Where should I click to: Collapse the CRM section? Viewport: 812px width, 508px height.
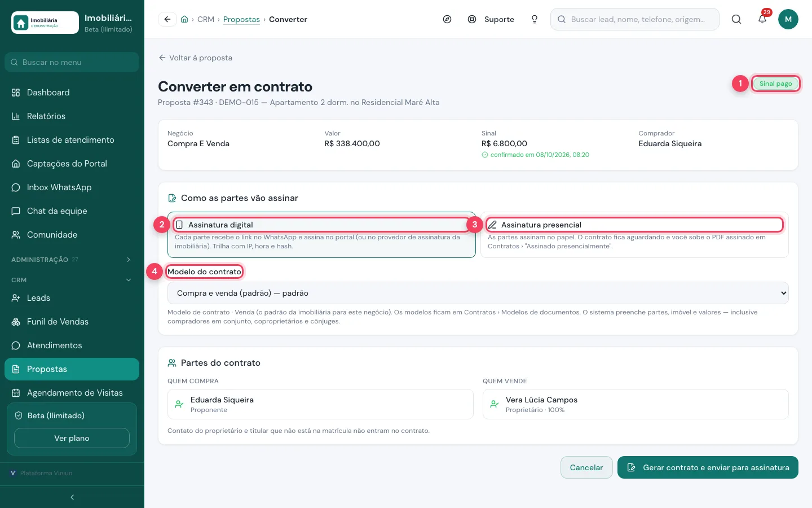(72, 280)
